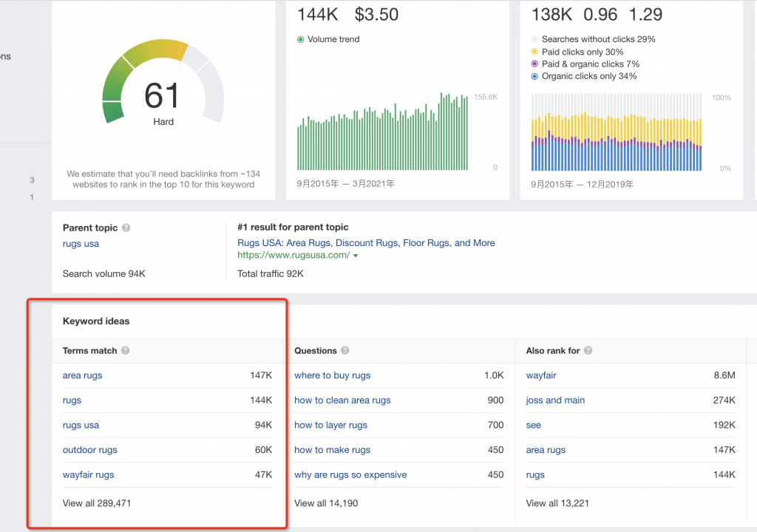This screenshot has width=757, height=532.
Task: Expand the rugsusa.com URL dropdown arrow
Action: [356, 256]
